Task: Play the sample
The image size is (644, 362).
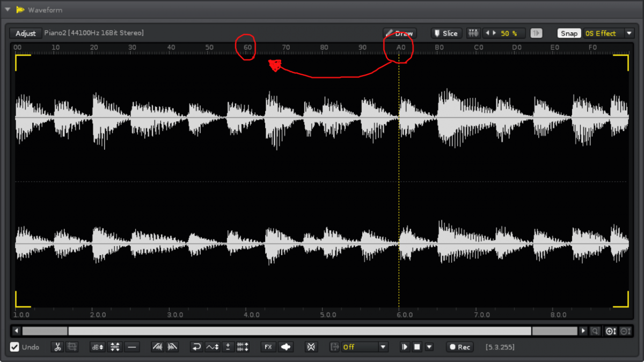Action: point(405,347)
